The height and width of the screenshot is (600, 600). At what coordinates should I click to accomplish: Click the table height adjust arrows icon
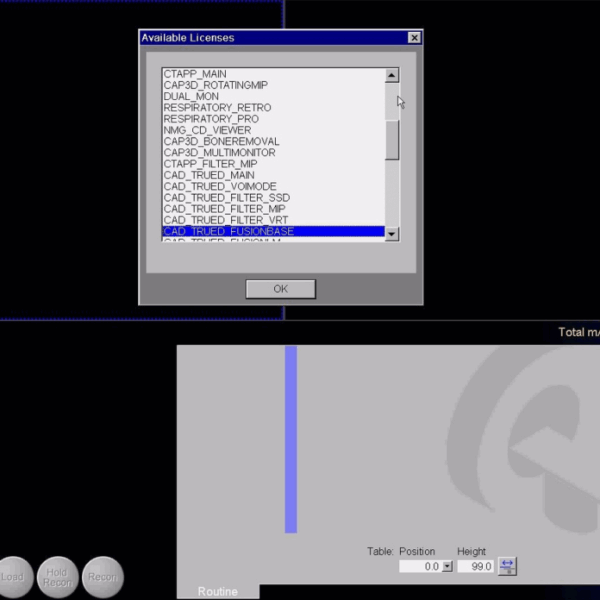tap(507, 566)
